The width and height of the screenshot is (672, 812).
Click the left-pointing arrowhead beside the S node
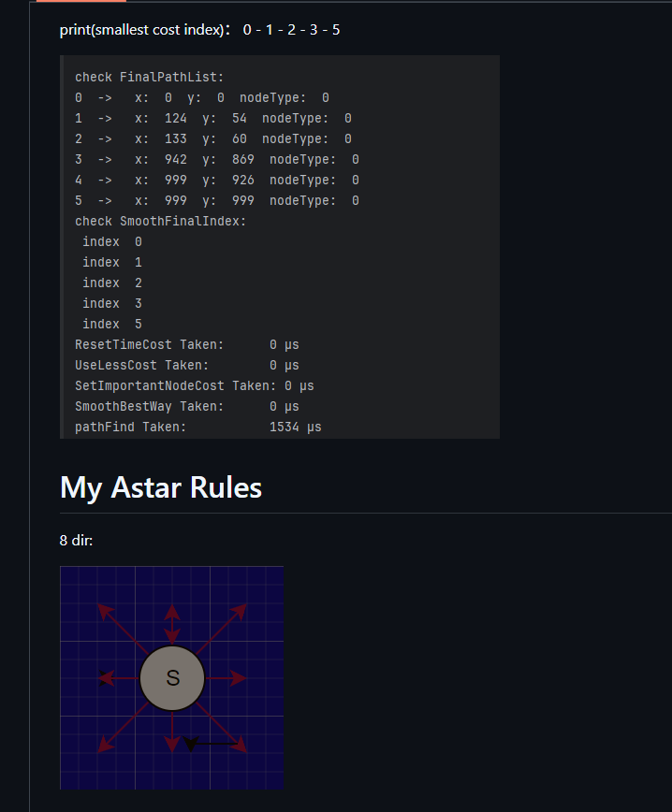[x=106, y=678]
